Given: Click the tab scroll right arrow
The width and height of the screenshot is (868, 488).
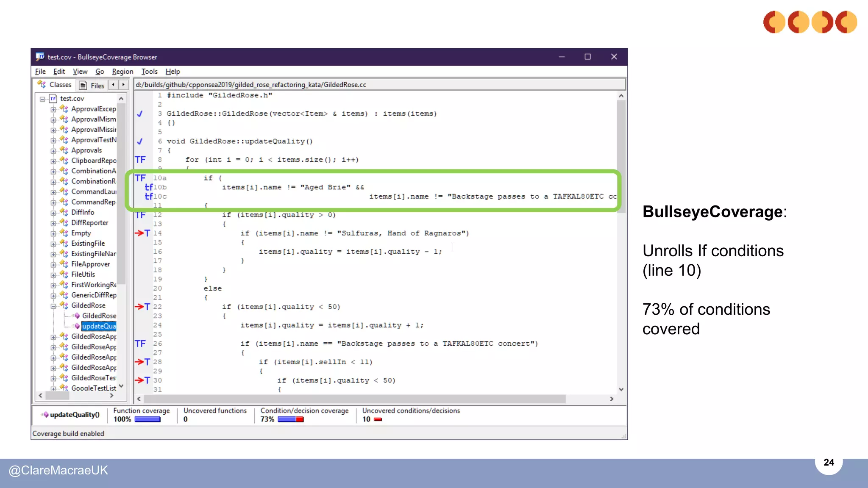Looking at the screenshot, I should (123, 85).
